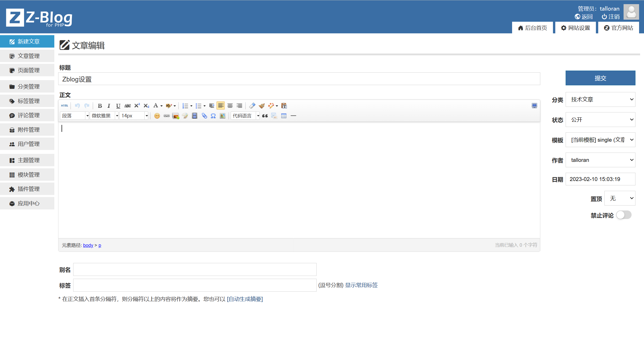Viewport: 644px width, 355px height.
Task: Toggle the 禁止评论 switch
Action: (x=624, y=215)
